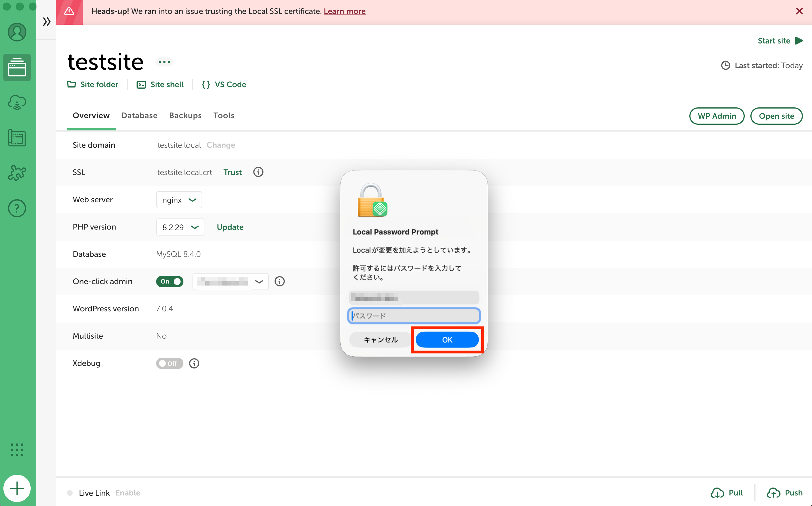This screenshot has height=506, width=812.
Task: Click キャンセル in the password prompt
Action: tap(380, 340)
